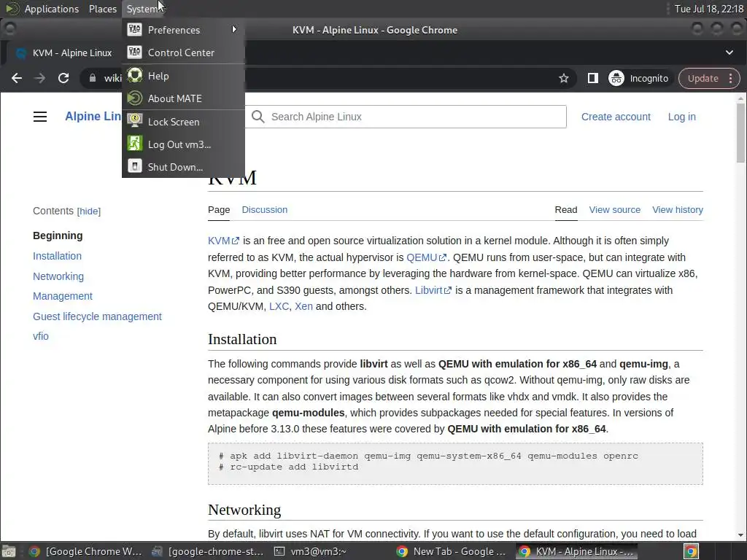This screenshot has height=560, width=747.
Task: Expand the Preferences submenu arrow
Action: point(234,29)
